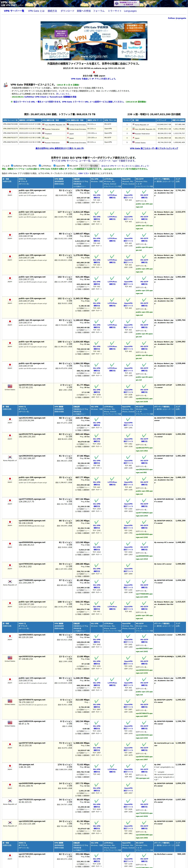Click session ID VPN-20607023280 in log table
This screenshot has width=188, height=868.
pos(10,124)
